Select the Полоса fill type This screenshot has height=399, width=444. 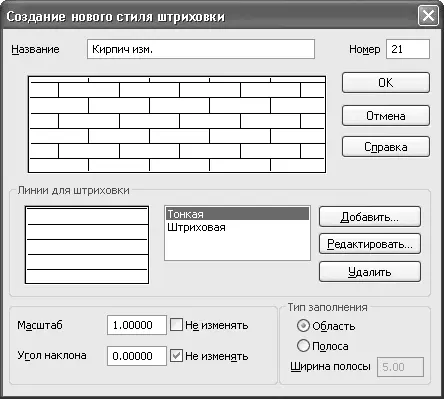point(303,346)
